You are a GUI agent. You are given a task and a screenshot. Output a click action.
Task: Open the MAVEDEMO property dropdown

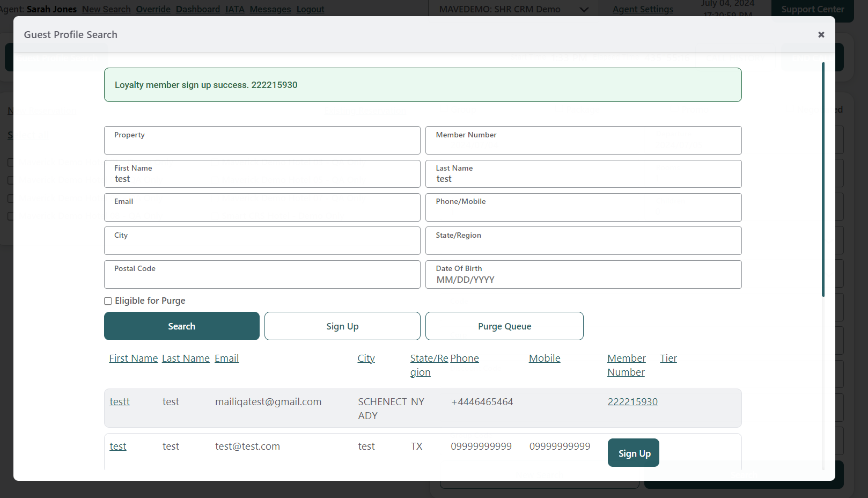pos(513,9)
